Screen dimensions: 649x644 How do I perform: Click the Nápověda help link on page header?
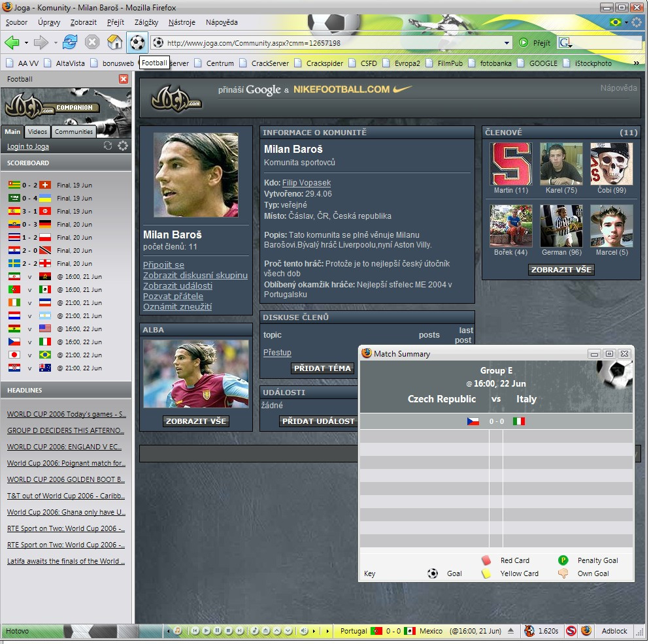click(x=618, y=88)
